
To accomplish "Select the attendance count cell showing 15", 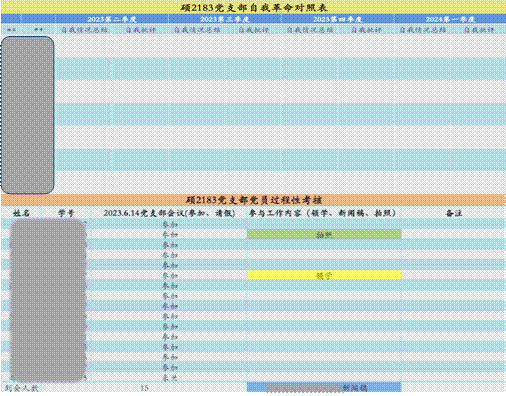I will (x=144, y=388).
